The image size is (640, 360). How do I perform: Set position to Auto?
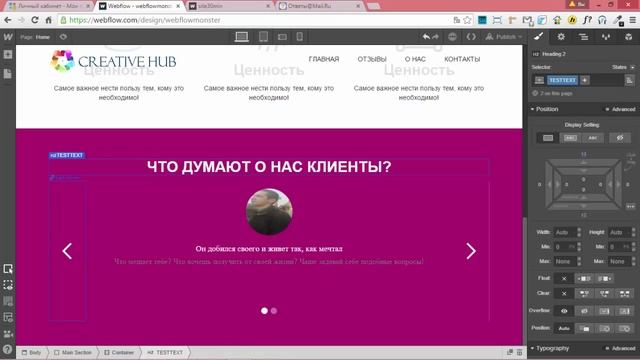(x=564, y=328)
